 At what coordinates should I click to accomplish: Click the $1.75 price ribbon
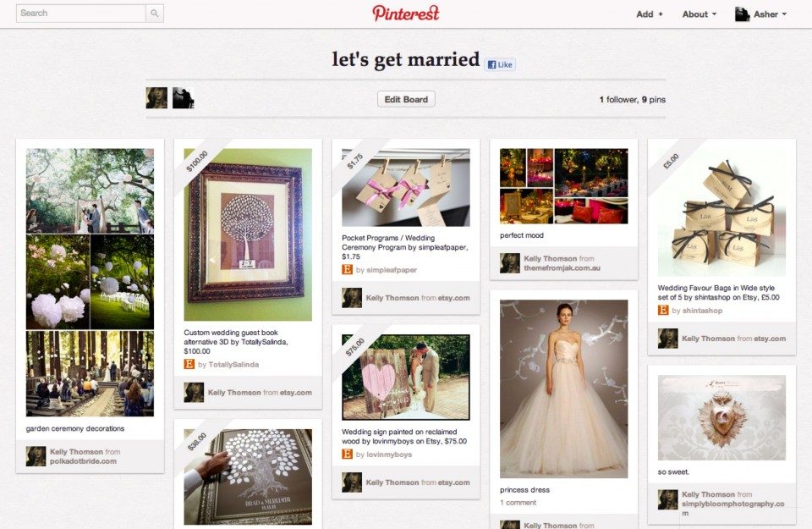(355, 161)
